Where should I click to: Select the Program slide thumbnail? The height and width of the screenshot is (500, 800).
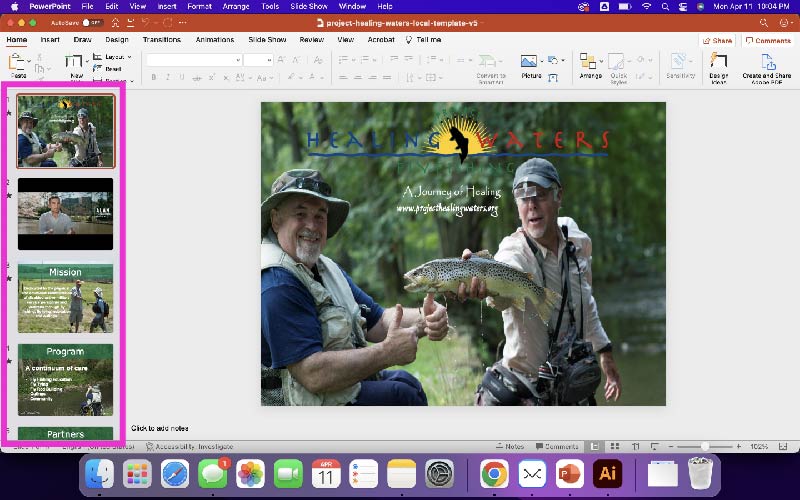click(65, 380)
